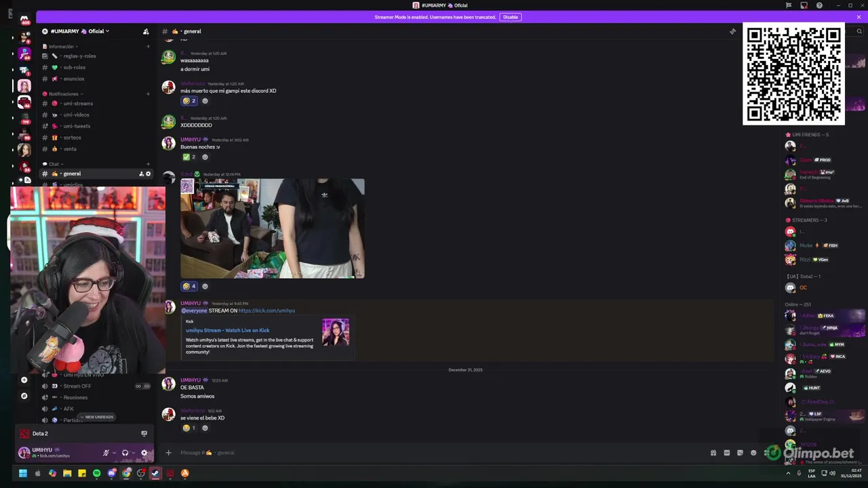This screenshot has width=868, height=488.
Task: Open UMIHYU avatar on OE BASTA message
Action: [x=168, y=385]
